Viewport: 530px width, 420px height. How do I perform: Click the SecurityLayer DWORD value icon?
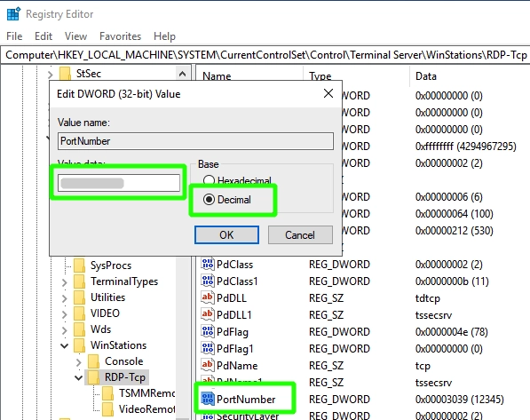click(207, 416)
